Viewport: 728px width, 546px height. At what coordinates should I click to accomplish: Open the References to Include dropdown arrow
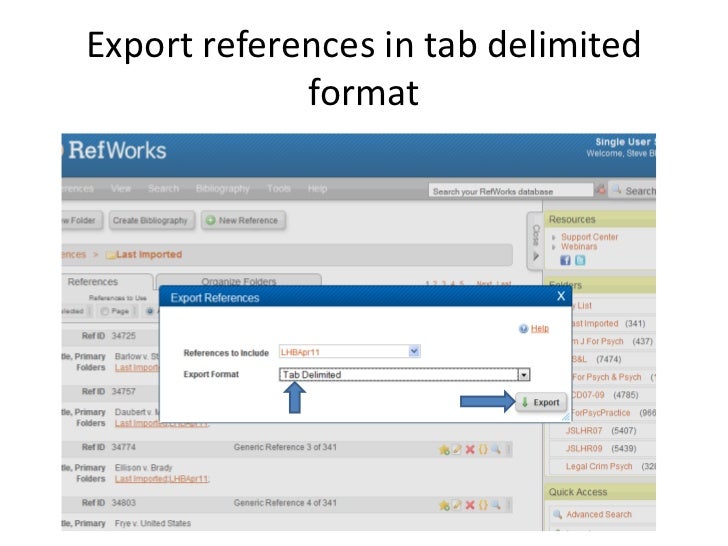pyautogui.click(x=414, y=351)
